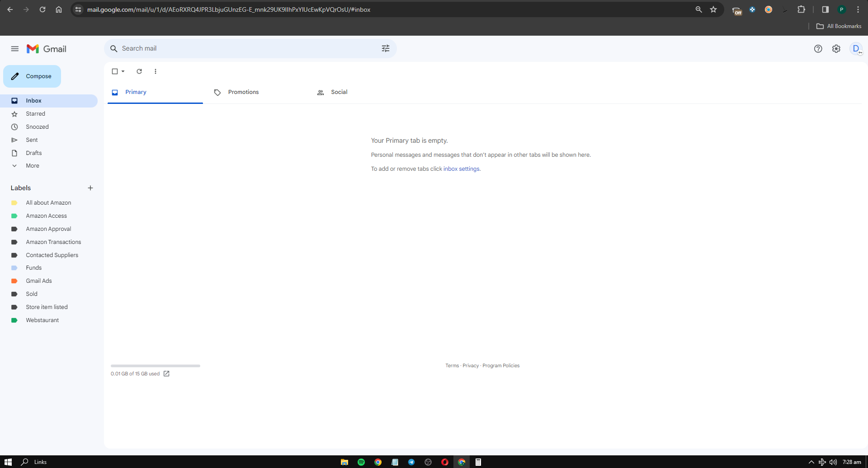Open Windows Start menu
Screen dimensions: 868x468
point(8,462)
